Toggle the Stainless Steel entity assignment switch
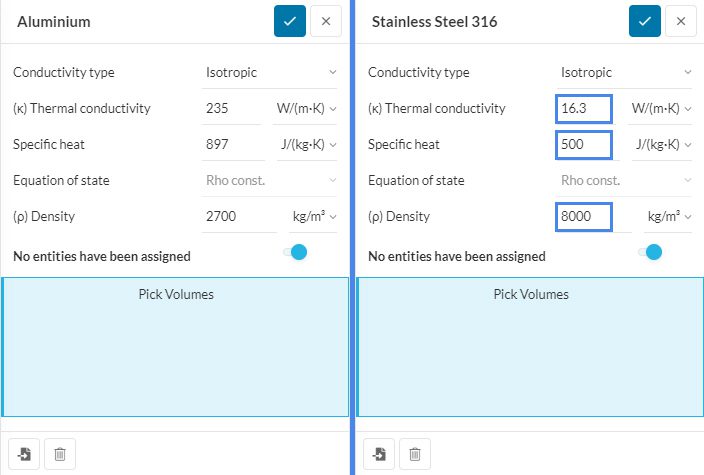This screenshot has height=475, width=704. click(x=650, y=252)
